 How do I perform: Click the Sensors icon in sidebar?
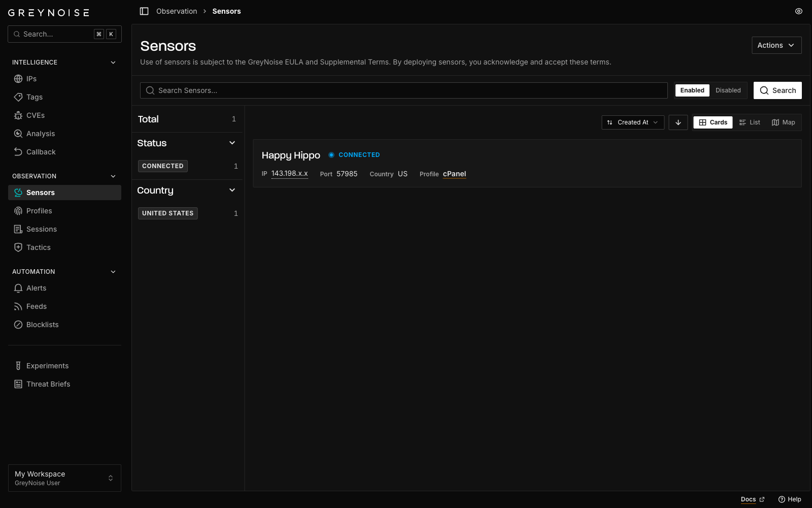(18, 193)
